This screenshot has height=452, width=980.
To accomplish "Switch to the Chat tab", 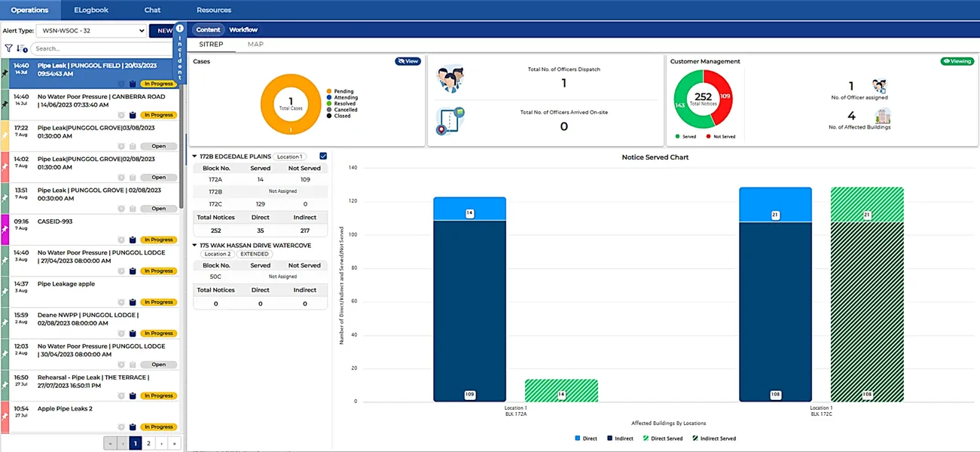I will pyautogui.click(x=152, y=10).
